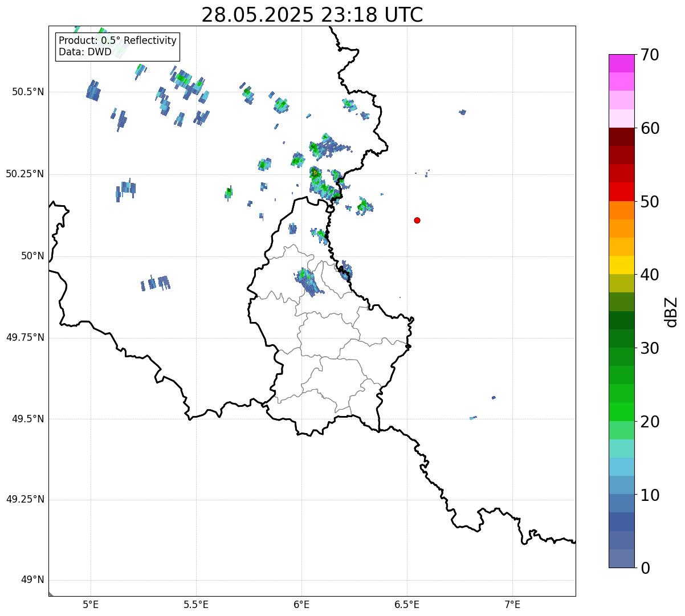Click the vertical "dBZ" colorbar title
Viewport: 685px width, 616px height.
pyautogui.click(x=671, y=312)
